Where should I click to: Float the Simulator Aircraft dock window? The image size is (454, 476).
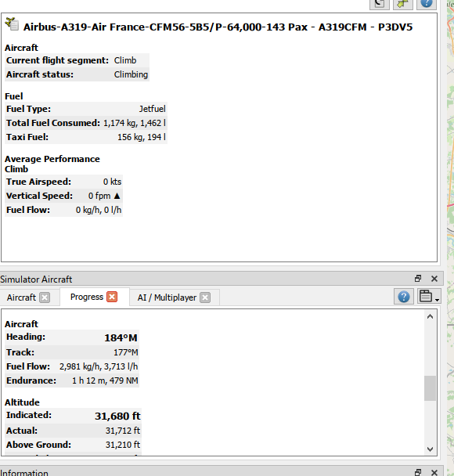(418, 279)
